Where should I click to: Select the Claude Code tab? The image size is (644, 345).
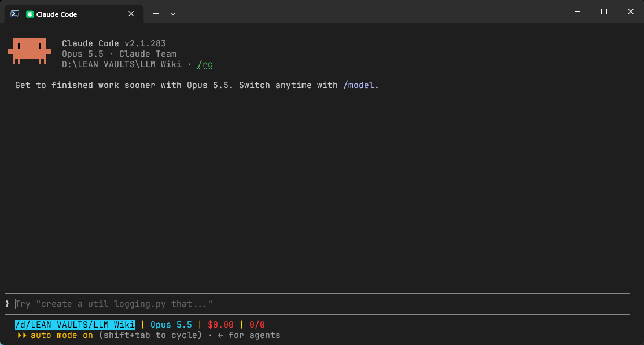coord(74,14)
